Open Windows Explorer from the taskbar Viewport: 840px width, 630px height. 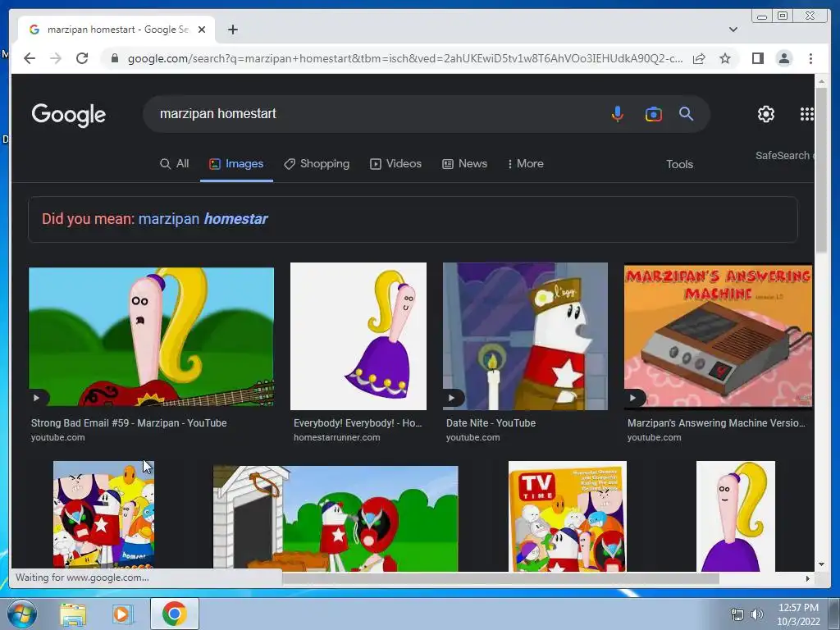point(73,614)
